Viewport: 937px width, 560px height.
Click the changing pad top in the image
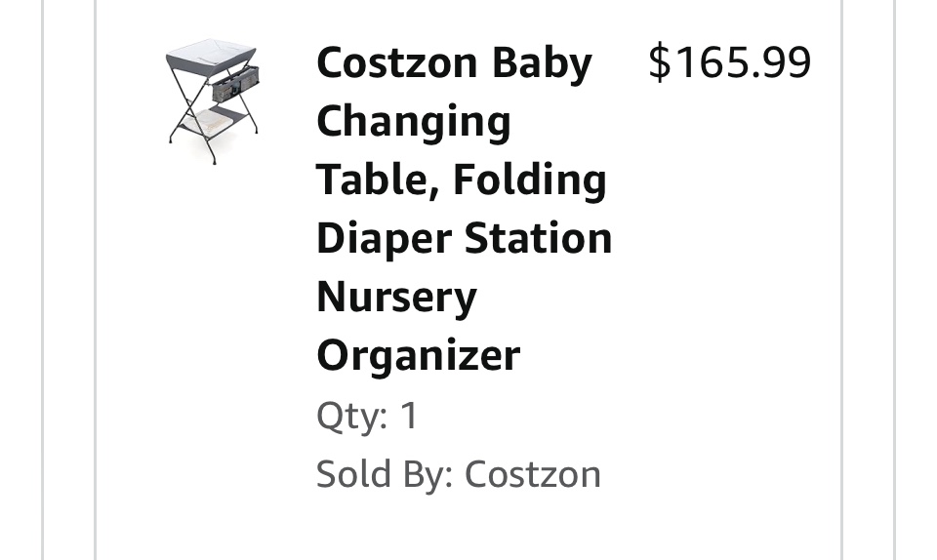tap(211, 50)
